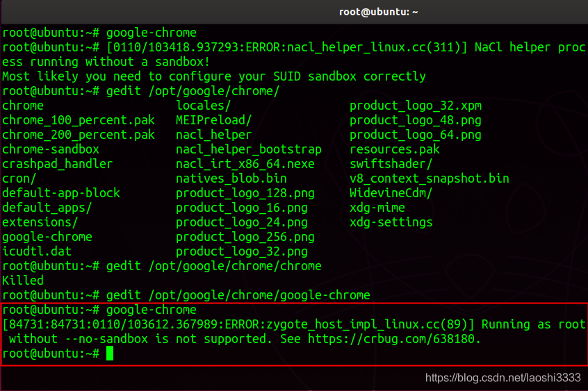The image size is (588, 391).
Task: Select 'chrome_200_percent.pak' in the listing
Action: click(x=79, y=135)
